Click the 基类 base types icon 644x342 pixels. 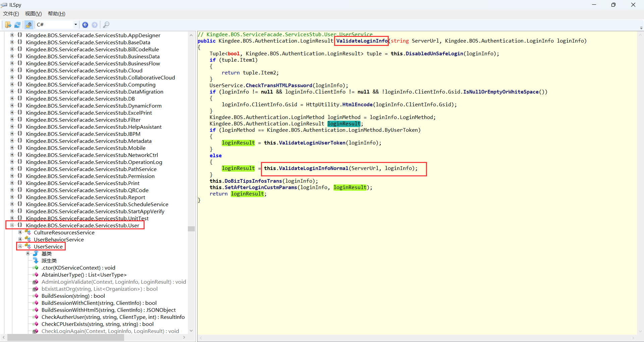coord(36,253)
